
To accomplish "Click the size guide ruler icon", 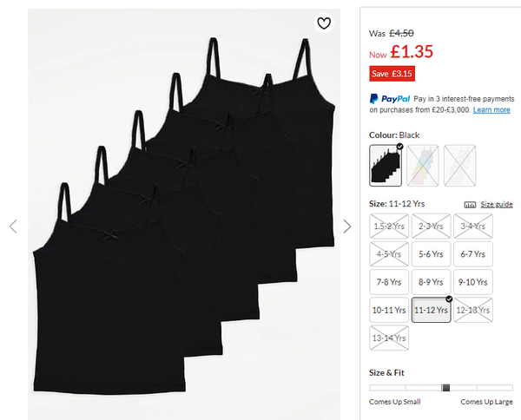I will pos(470,205).
